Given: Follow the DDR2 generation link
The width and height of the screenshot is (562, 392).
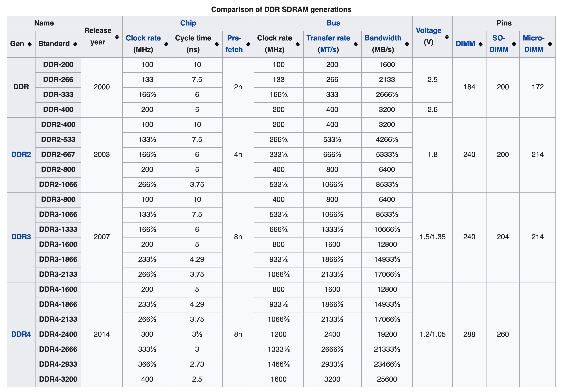Looking at the screenshot, I should tap(21, 154).
